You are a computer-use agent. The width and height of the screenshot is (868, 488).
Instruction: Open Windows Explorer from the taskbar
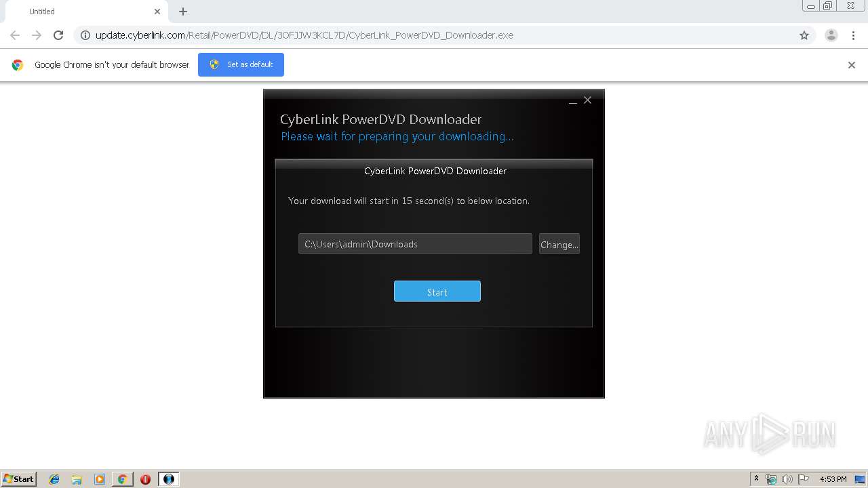pos(77,479)
